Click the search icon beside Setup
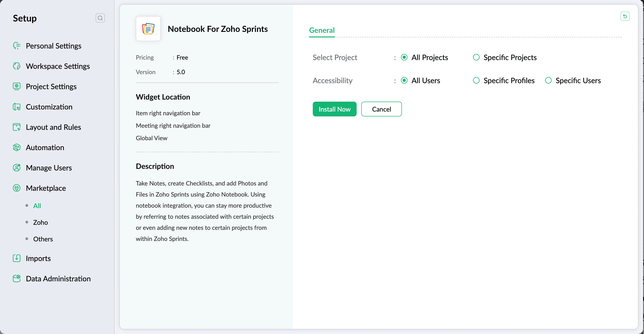The image size is (644, 334). (100, 18)
